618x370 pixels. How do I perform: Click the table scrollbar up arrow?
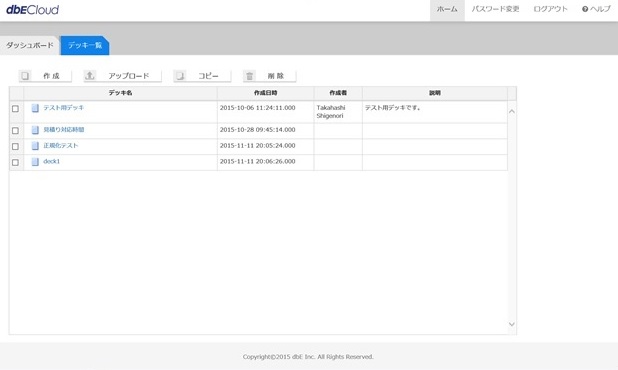click(512, 112)
